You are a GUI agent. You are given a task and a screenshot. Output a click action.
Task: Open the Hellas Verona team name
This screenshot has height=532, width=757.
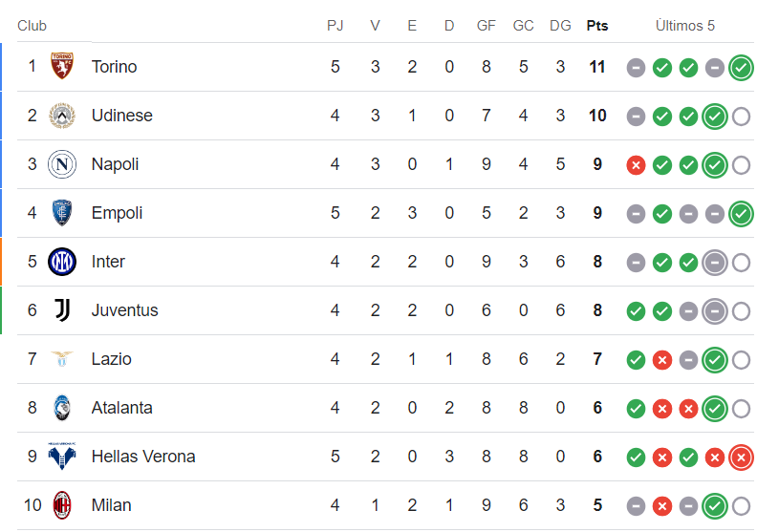tap(143, 457)
